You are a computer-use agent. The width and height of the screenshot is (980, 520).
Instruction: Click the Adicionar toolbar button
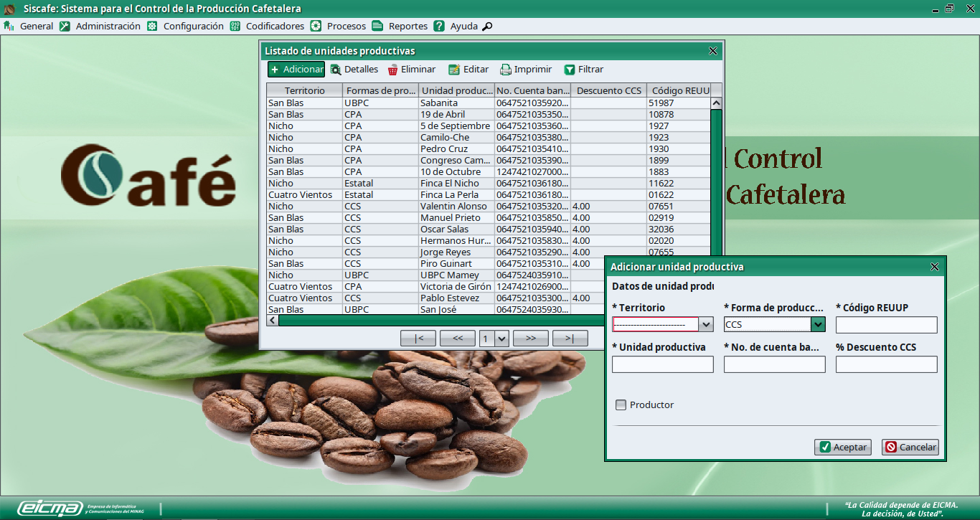pyautogui.click(x=296, y=70)
